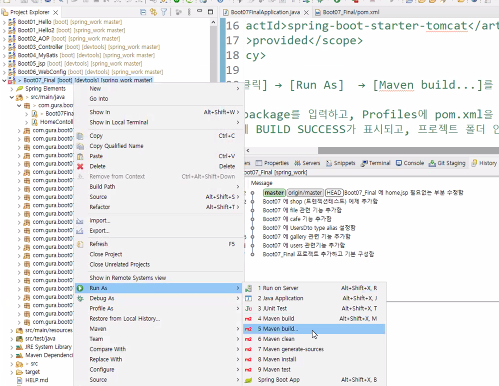Screen dimensions: 499x386
Task: Select Show in Remote Systems view
Action: (158, 278)
